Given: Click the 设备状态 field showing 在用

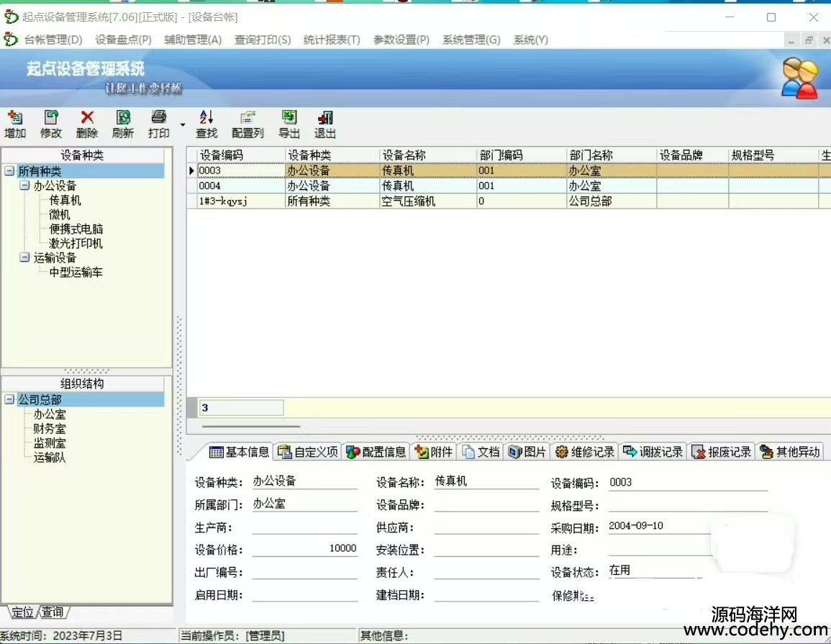Looking at the screenshot, I should click(x=655, y=571).
